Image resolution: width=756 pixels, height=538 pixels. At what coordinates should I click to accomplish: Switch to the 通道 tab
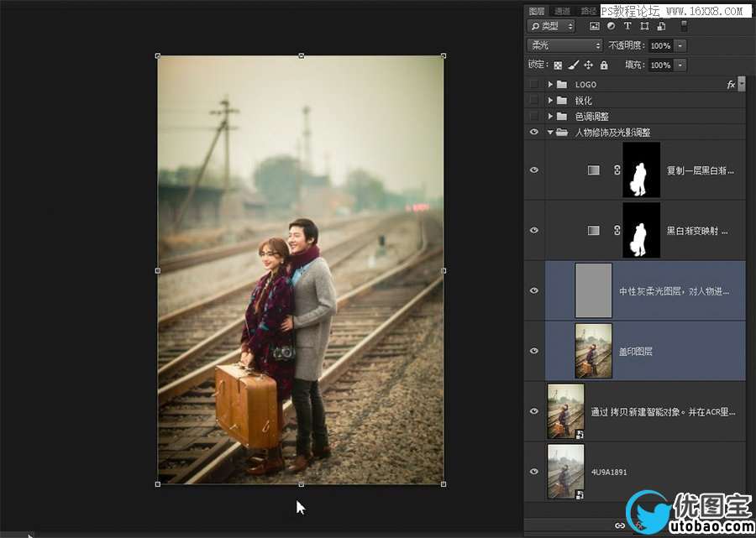pos(562,11)
